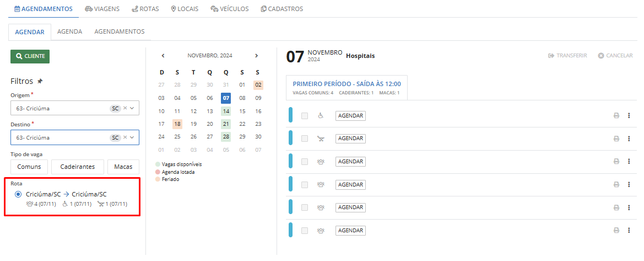The height and width of the screenshot is (261, 644).
Task: Filter by Macas vacancy type
Action: click(x=123, y=167)
